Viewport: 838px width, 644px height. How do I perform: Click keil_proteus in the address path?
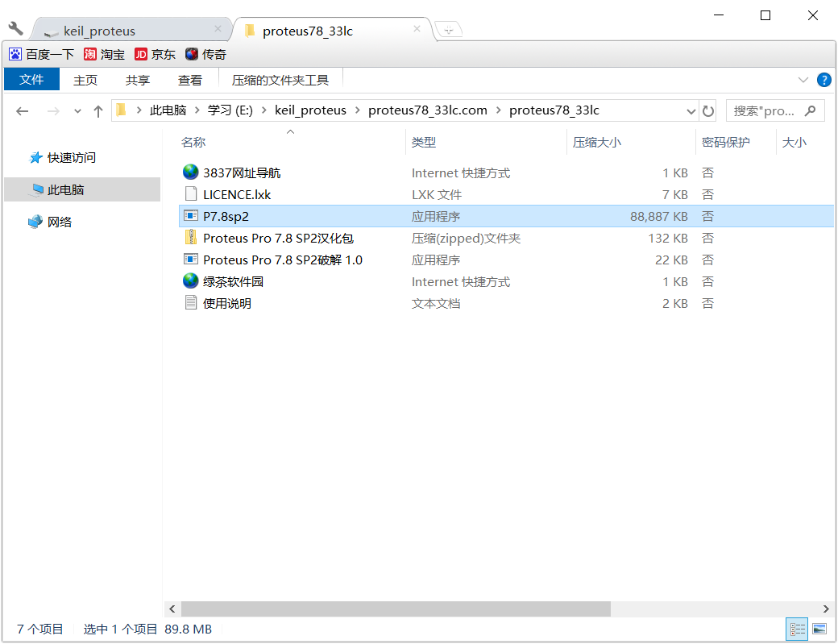(310, 110)
